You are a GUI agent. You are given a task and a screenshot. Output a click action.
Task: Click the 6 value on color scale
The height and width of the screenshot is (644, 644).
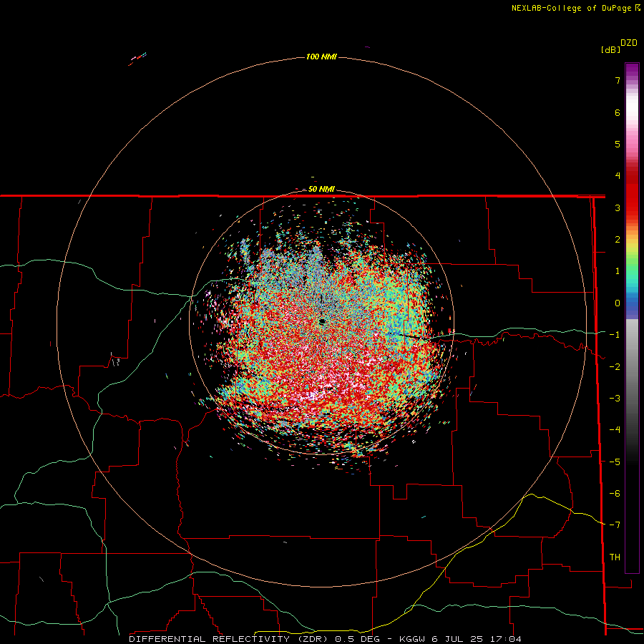(618, 112)
